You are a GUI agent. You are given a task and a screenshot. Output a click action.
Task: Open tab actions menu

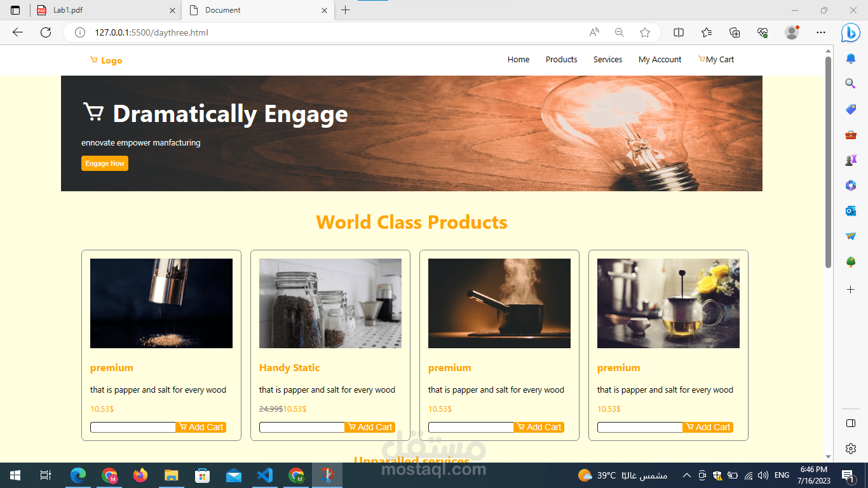[15, 10]
